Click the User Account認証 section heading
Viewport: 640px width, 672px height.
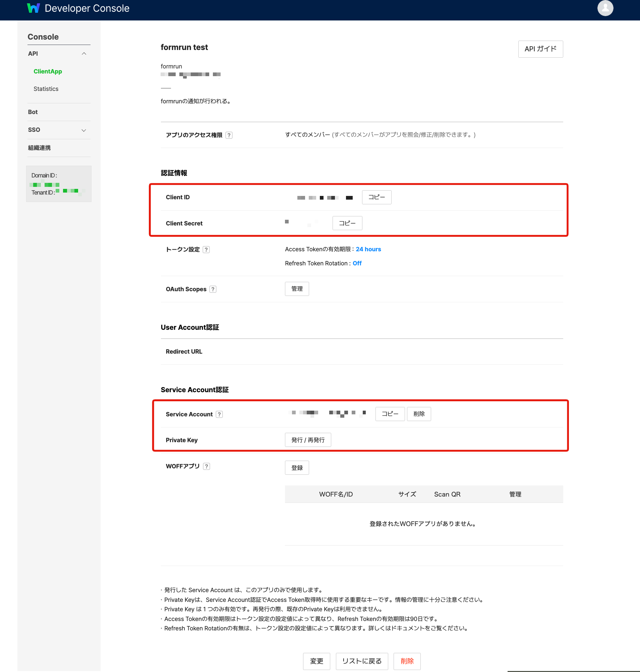pos(190,327)
